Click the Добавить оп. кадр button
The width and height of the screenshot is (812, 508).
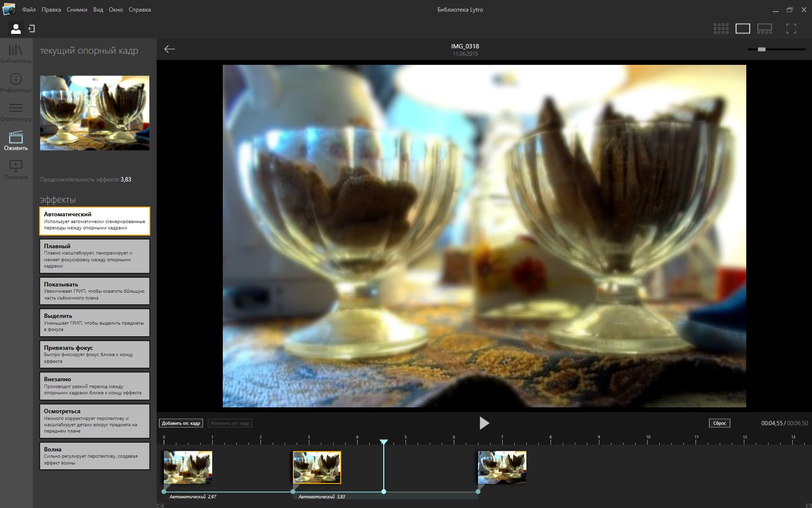click(x=181, y=423)
